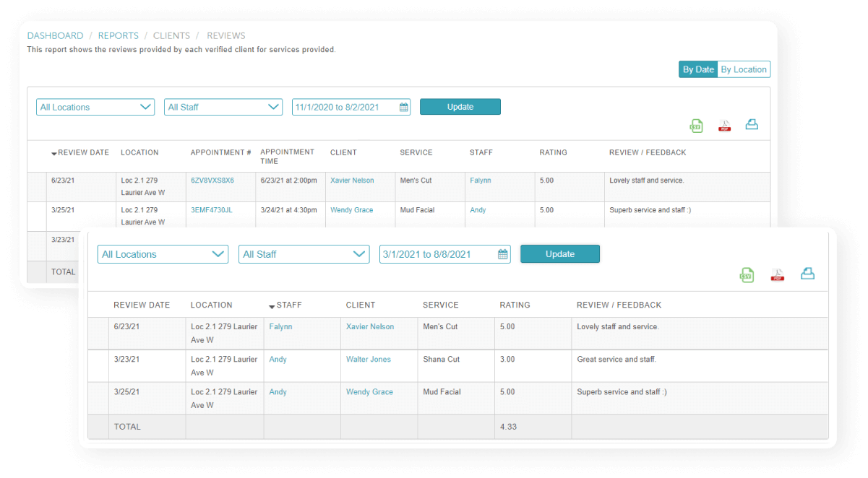Toggle sort arrow beside Review Date header
This screenshot has width=868, height=478.
click(53, 153)
